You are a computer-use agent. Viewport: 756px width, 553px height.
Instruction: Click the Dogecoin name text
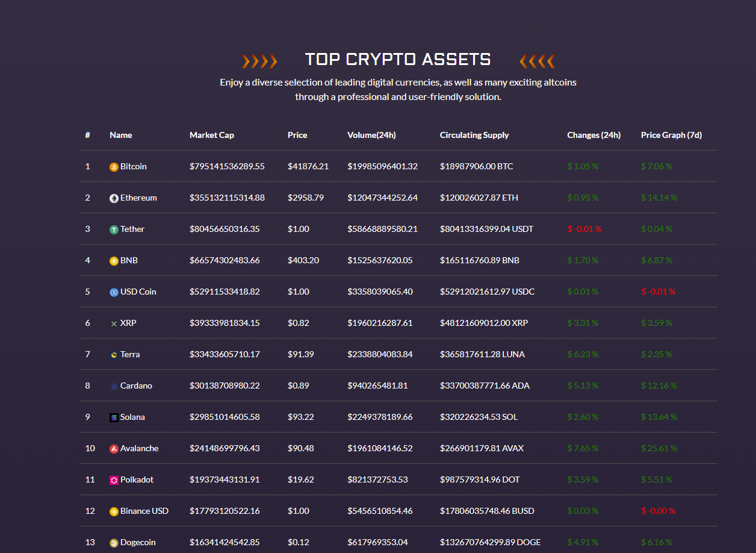pos(138,542)
